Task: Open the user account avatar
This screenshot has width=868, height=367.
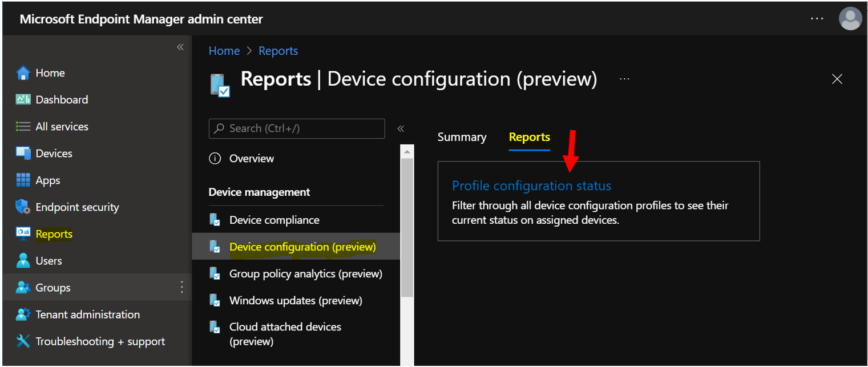Action: pos(850,19)
